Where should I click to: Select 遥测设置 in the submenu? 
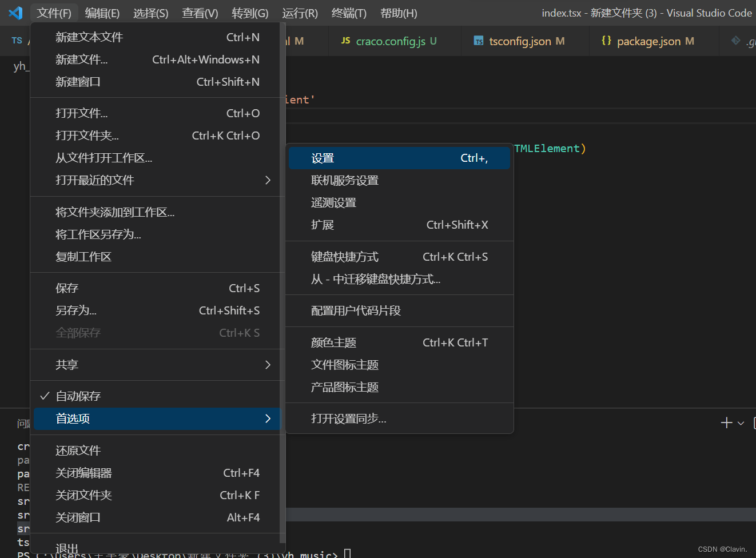tap(399, 203)
